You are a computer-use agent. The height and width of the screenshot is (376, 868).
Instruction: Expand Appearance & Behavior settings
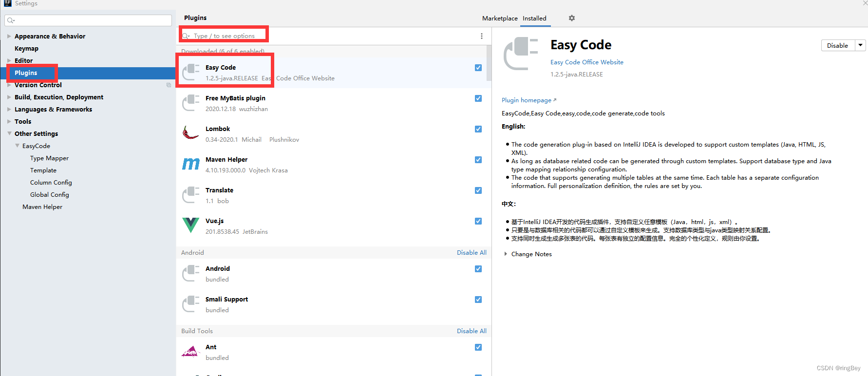(9, 36)
